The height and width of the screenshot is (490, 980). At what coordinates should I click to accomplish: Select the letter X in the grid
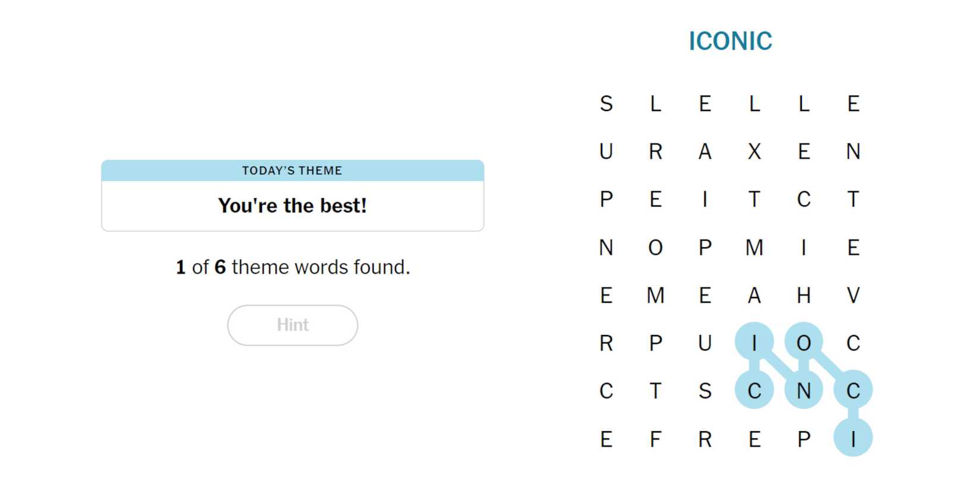pyautogui.click(x=754, y=151)
